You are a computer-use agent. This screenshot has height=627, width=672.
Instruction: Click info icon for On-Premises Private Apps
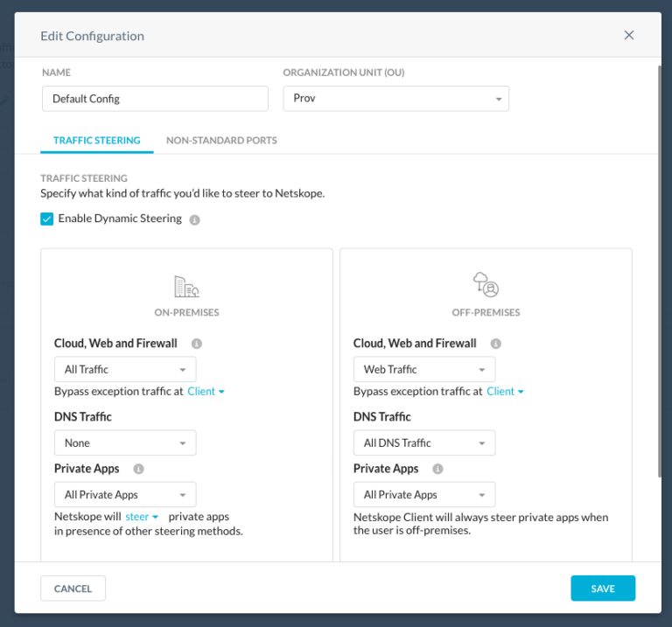click(138, 469)
